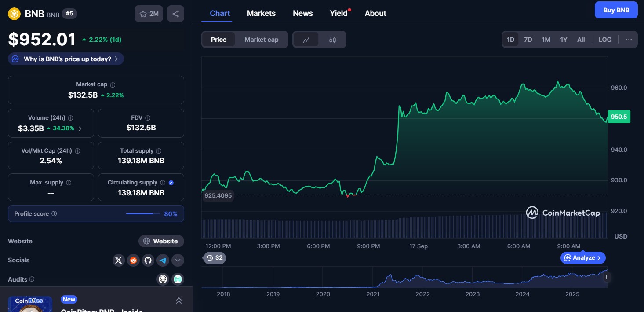Click the Analyze button
This screenshot has width=644, height=312.
[x=583, y=258]
